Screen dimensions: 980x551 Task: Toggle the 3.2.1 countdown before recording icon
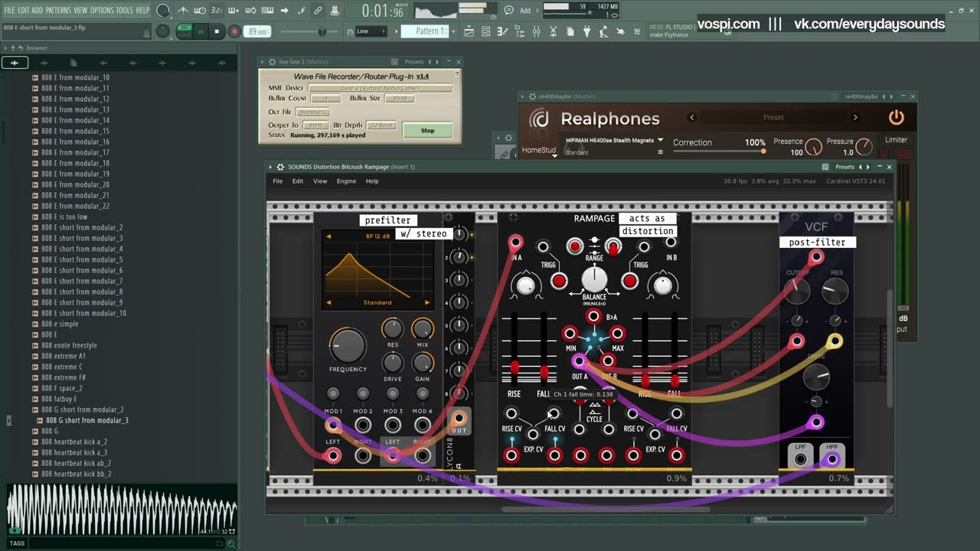(217, 11)
